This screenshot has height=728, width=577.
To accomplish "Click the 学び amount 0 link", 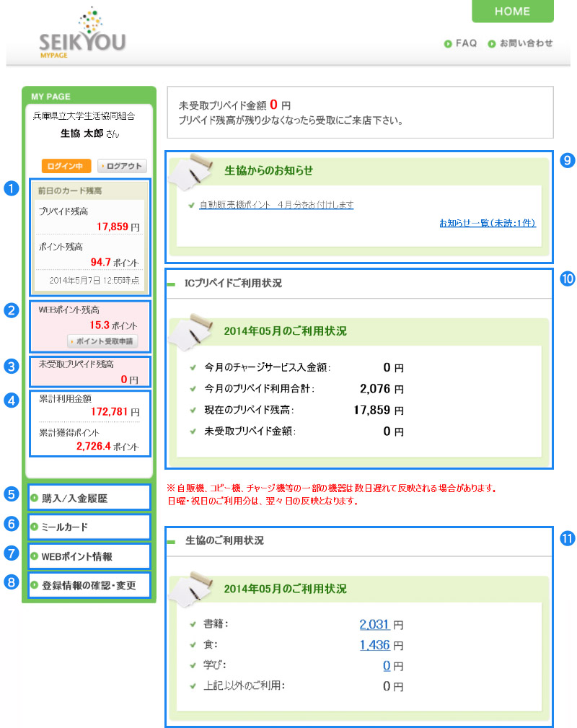I will tap(387, 665).
